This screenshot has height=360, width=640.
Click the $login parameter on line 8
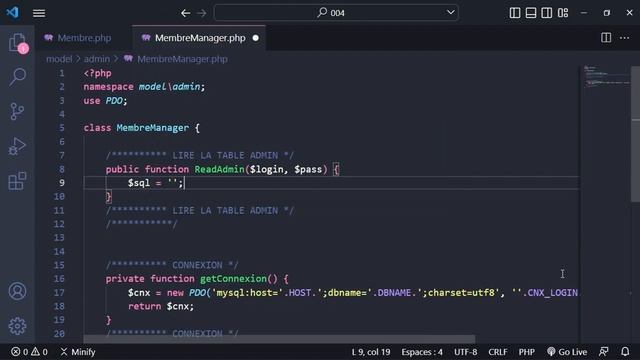click(x=266, y=169)
